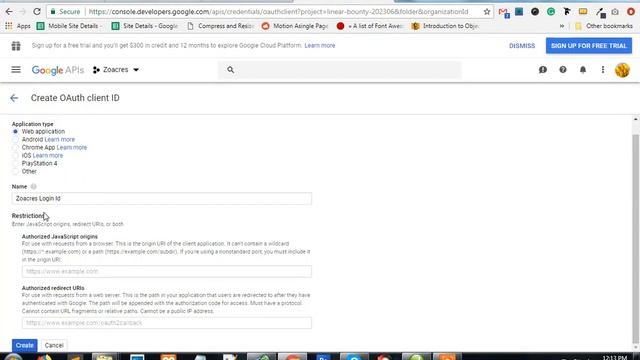Open the feedback alert icon
The image size is (640, 360).
point(542,70)
